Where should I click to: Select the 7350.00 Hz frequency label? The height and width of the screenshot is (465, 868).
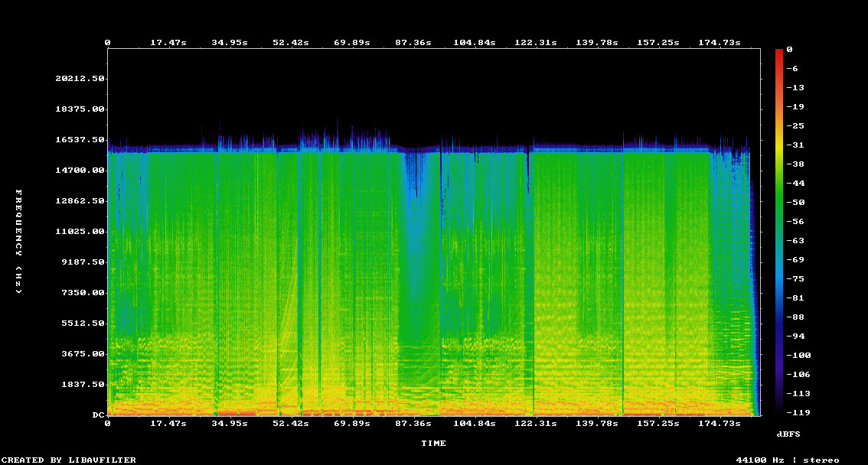tap(83, 292)
